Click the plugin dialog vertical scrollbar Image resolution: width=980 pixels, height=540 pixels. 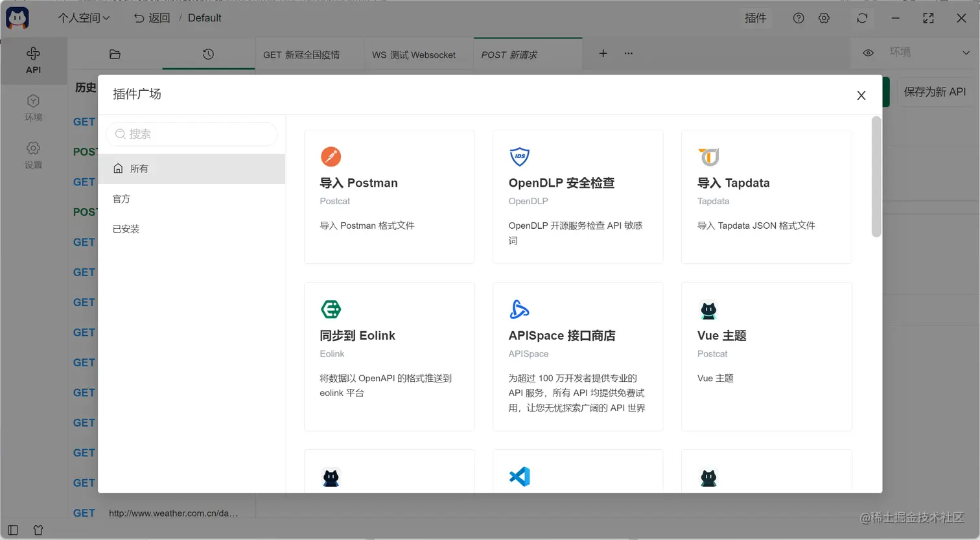click(x=876, y=176)
